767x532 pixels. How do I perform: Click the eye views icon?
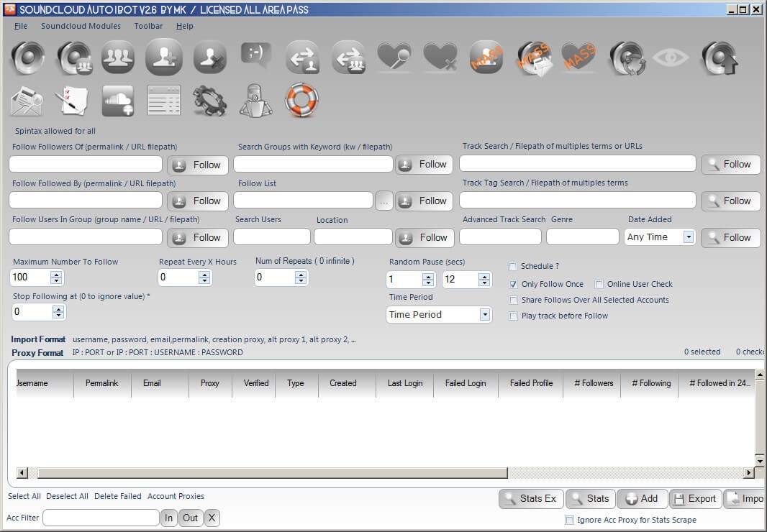point(671,58)
